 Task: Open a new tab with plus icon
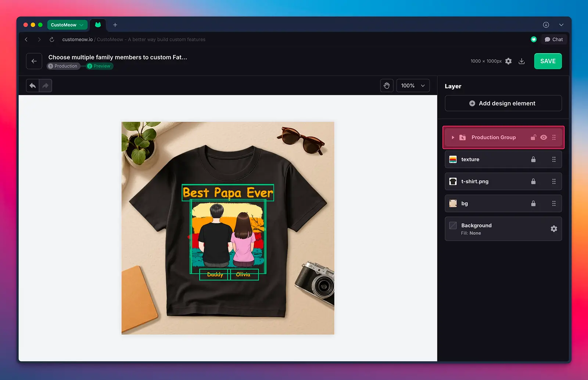pos(115,25)
